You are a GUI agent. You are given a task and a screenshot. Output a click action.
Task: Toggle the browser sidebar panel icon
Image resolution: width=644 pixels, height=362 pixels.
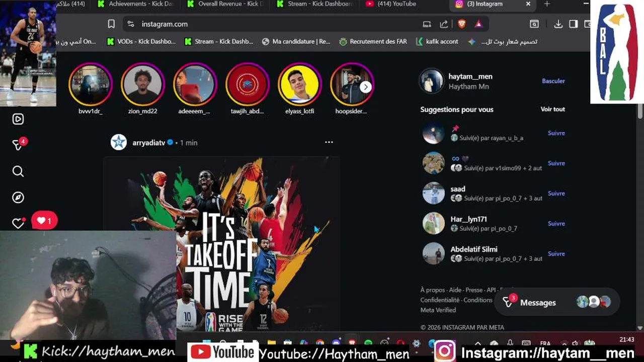tap(573, 24)
